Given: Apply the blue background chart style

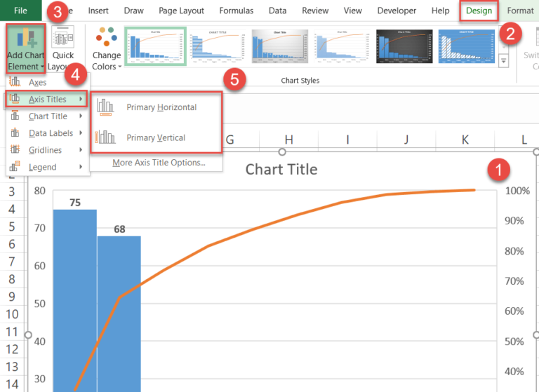Looking at the screenshot, I should click(x=467, y=46).
